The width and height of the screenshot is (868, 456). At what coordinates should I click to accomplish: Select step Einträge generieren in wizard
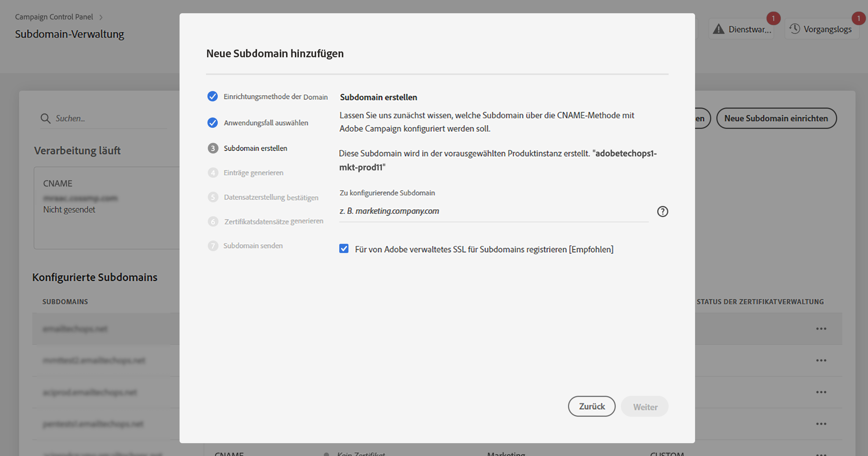(x=253, y=173)
